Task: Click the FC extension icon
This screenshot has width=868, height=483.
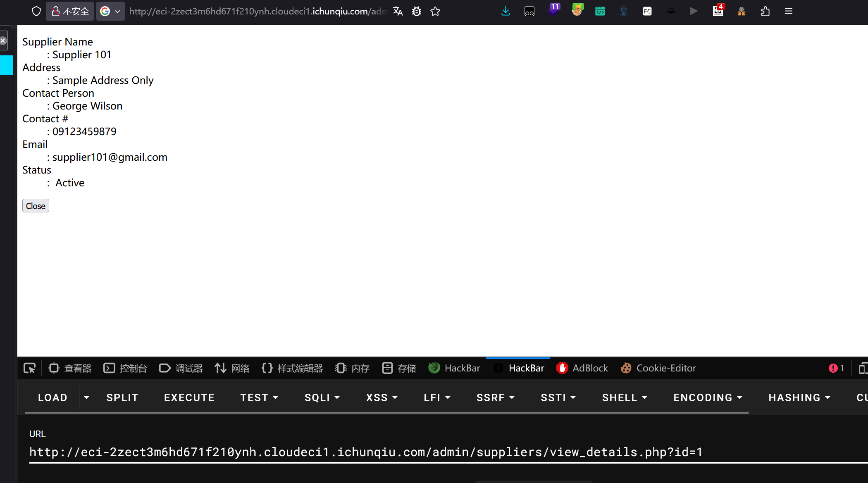Action: click(647, 11)
